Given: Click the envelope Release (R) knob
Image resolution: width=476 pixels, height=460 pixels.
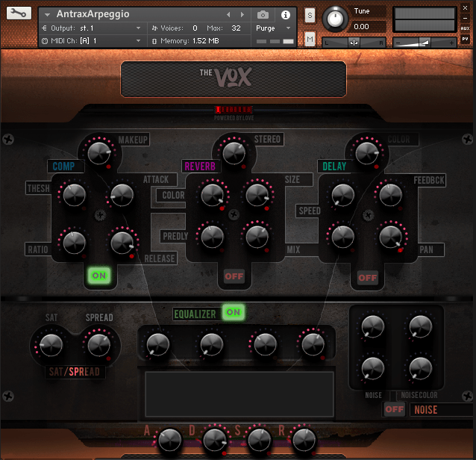Looking at the screenshot, I should pyautogui.click(x=304, y=440).
